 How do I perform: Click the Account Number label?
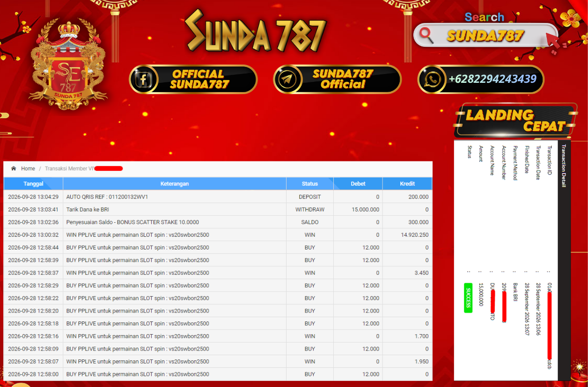[504, 162]
